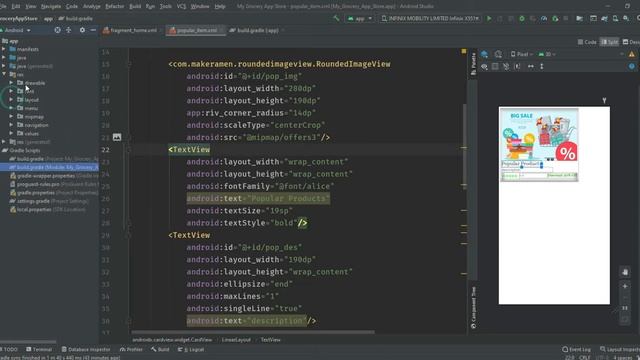Click the orientation for preview icon

click(498, 54)
